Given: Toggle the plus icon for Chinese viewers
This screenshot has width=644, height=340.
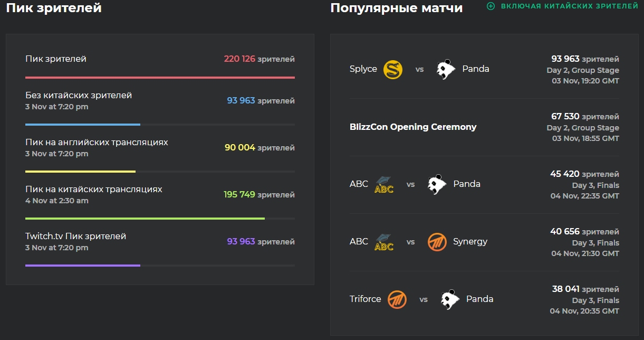Looking at the screenshot, I should pos(491,6).
